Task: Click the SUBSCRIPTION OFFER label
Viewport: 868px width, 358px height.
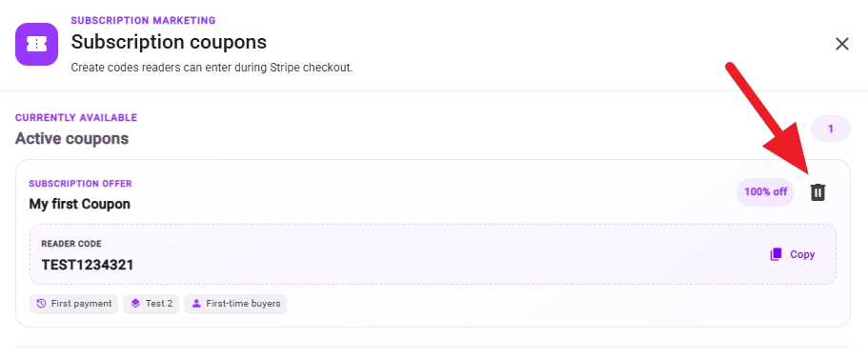Action: pos(81,184)
